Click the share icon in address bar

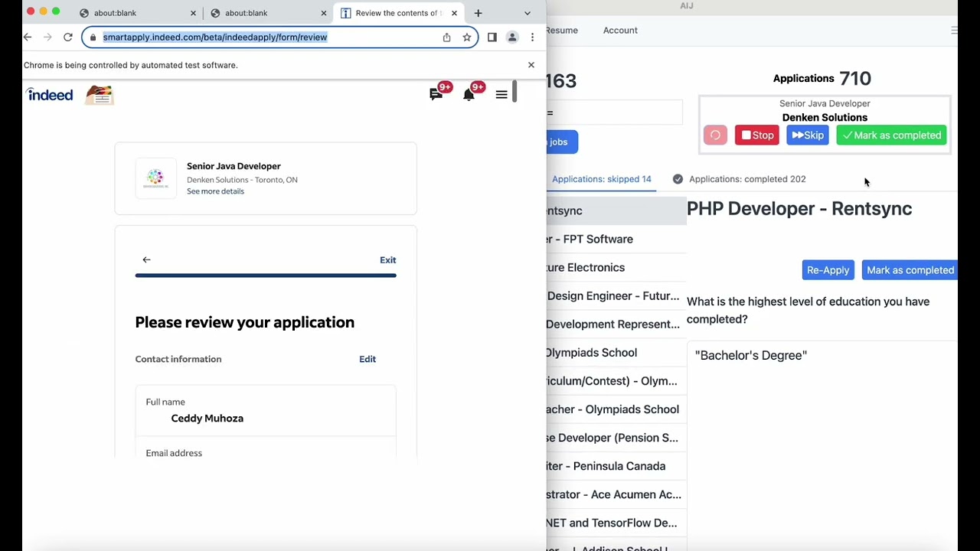pos(446,37)
